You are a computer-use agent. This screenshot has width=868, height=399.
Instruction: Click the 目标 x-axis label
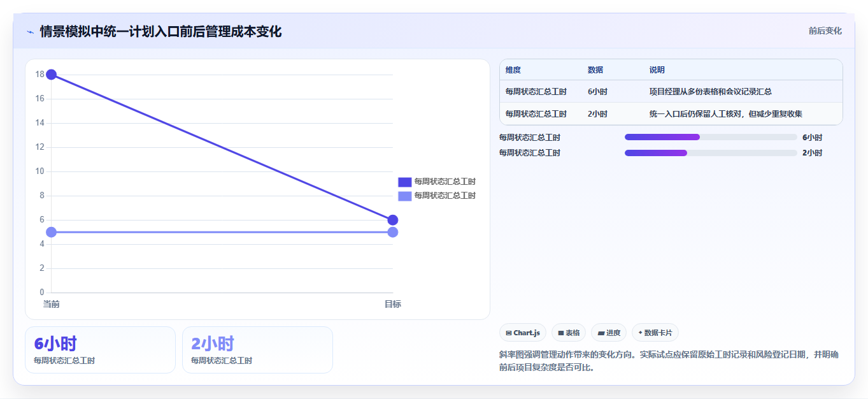[393, 304]
